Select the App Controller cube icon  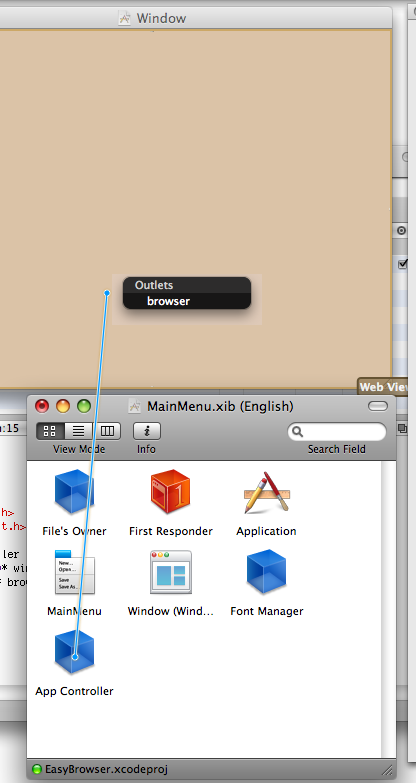coord(74,652)
